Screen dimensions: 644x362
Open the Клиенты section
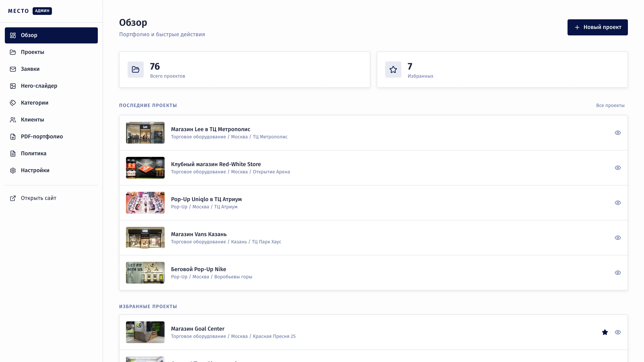pyautogui.click(x=51, y=120)
